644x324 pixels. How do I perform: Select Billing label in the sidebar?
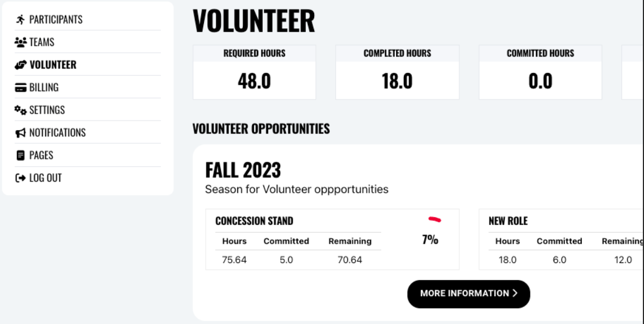(x=44, y=87)
